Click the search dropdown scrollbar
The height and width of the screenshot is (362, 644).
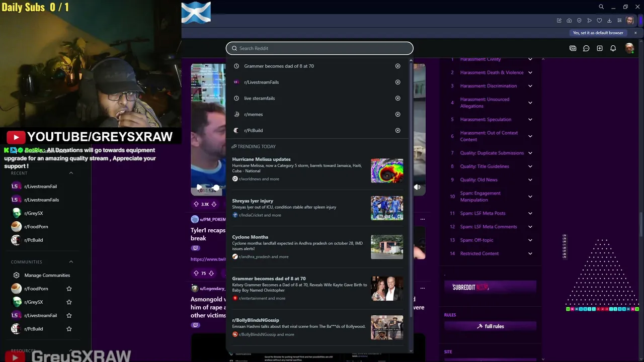click(x=411, y=191)
